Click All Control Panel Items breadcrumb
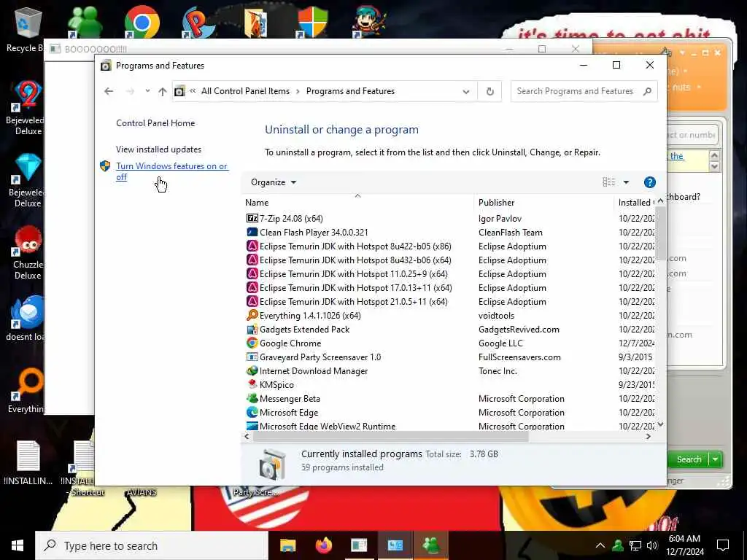The height and width of the screenshot is (560, 747). 245,91
